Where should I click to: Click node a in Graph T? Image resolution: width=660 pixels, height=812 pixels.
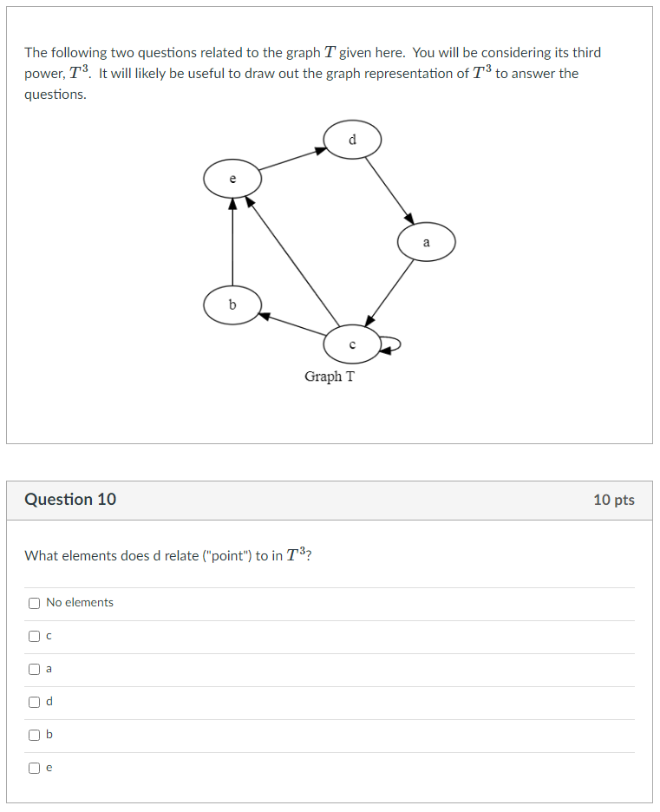tap(426, 241)
